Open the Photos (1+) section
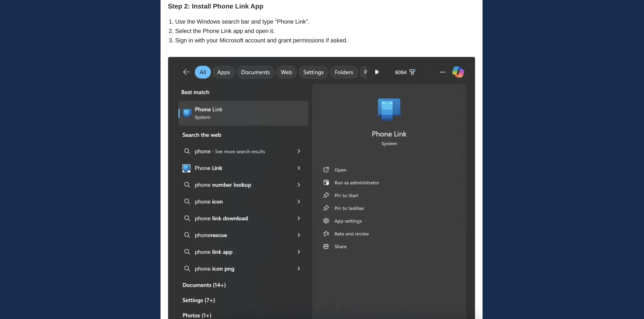Viewport: 644px width, 319px height. [197, 315]
